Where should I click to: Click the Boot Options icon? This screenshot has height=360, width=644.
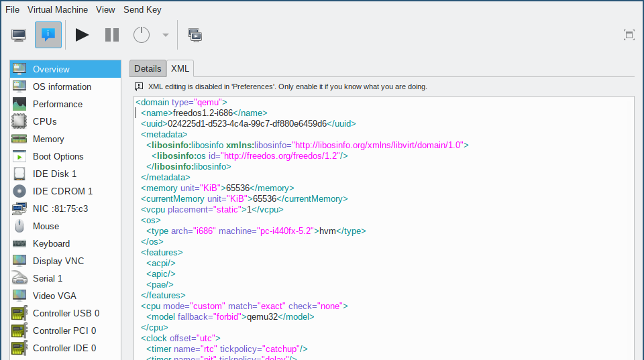tap(19, 156)
